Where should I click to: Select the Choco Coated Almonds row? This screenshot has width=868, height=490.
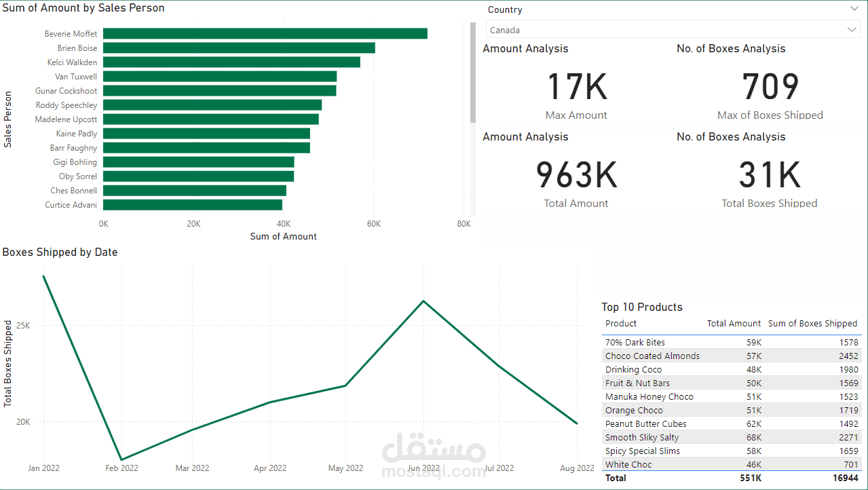click(x=732, y=356)
